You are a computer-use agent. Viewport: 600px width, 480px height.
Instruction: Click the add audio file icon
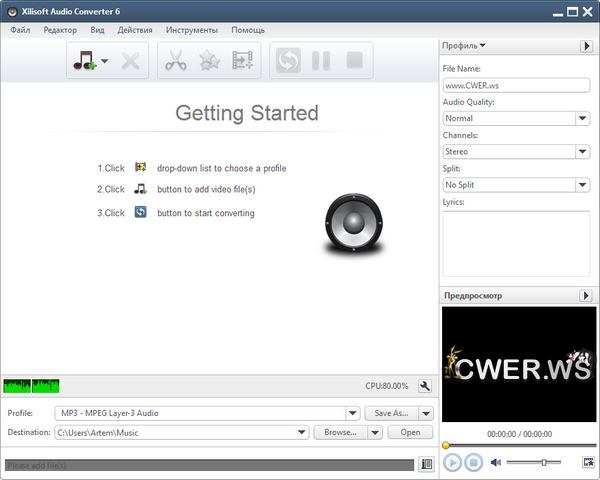[84, 61]
